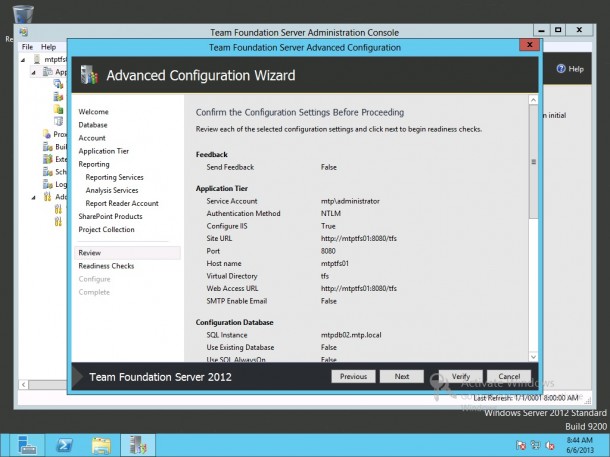The image size is (610, 457).
Task: Click the SQL Instance value mtpdb02.mtp.local
Action: 351,335
